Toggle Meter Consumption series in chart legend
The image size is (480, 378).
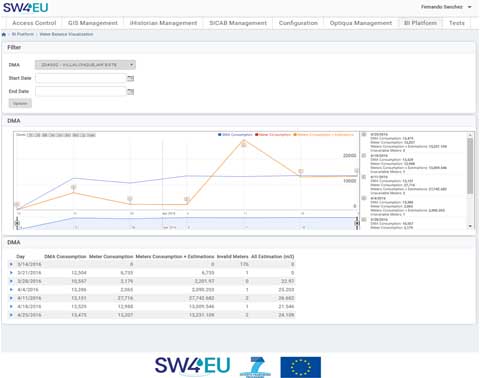tap(273, 135)
